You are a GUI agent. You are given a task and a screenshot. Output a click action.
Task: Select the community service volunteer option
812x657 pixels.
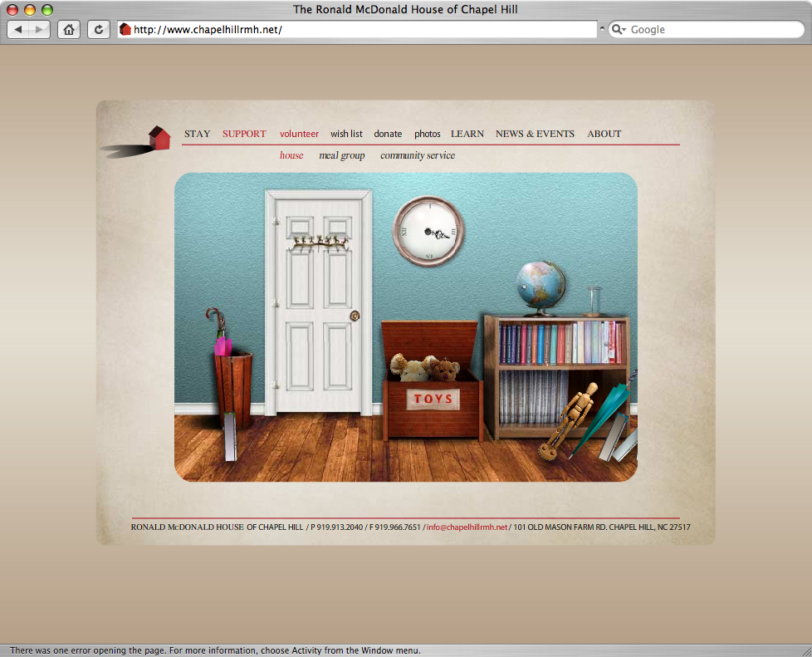pos(418,155)
